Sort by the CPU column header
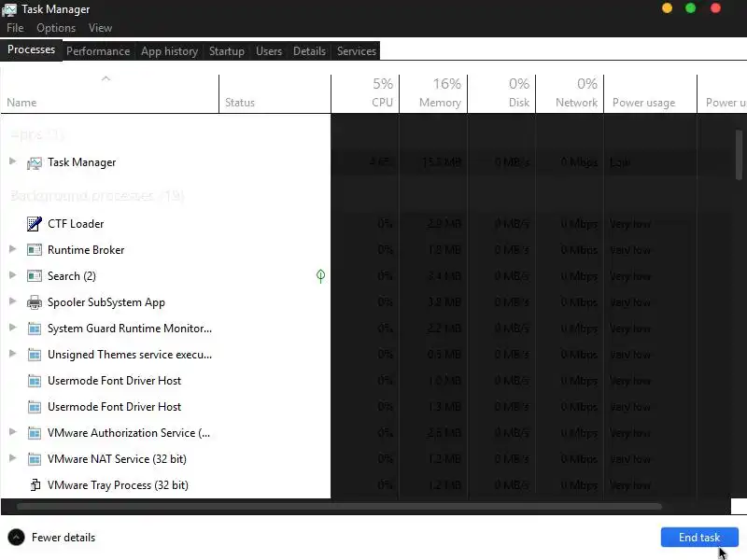Image resolution: width=747 pixels, height=560 pixels. [x=365, y=94]
